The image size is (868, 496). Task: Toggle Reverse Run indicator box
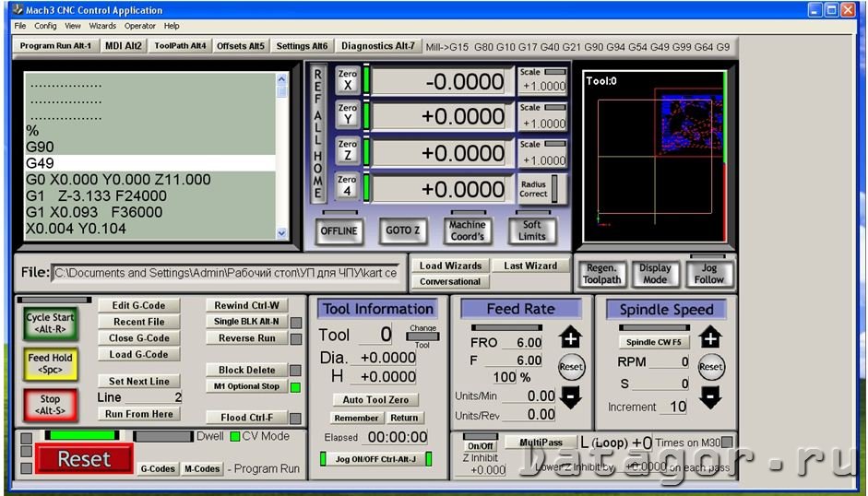296,338
